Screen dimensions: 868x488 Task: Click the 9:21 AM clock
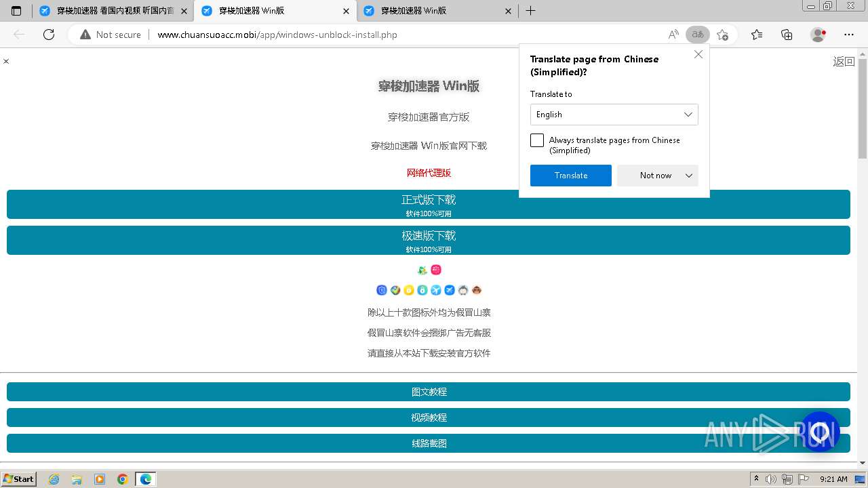[833, 479]
